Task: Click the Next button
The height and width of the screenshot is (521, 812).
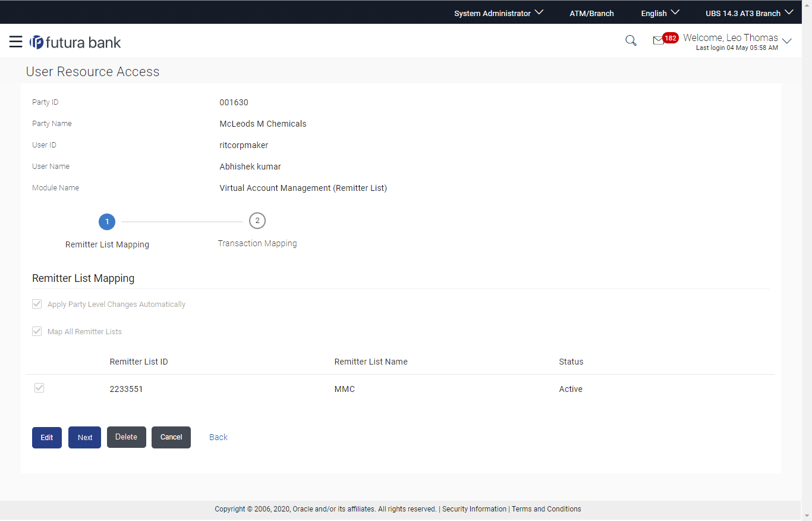Action: click(x=84, y=437)
